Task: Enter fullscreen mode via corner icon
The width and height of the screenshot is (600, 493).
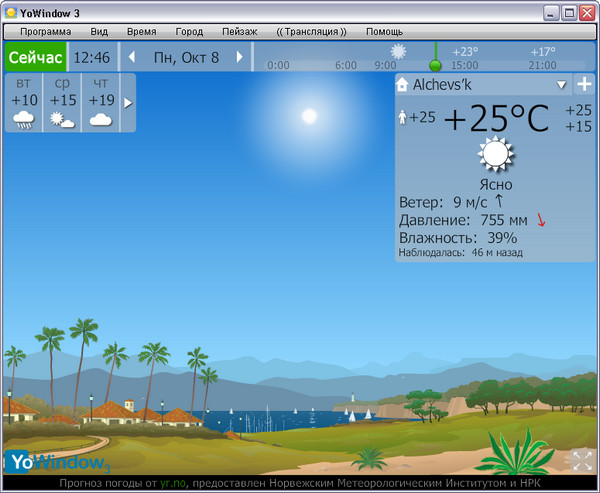Action: pyautogui.click(x=581, y=460)
